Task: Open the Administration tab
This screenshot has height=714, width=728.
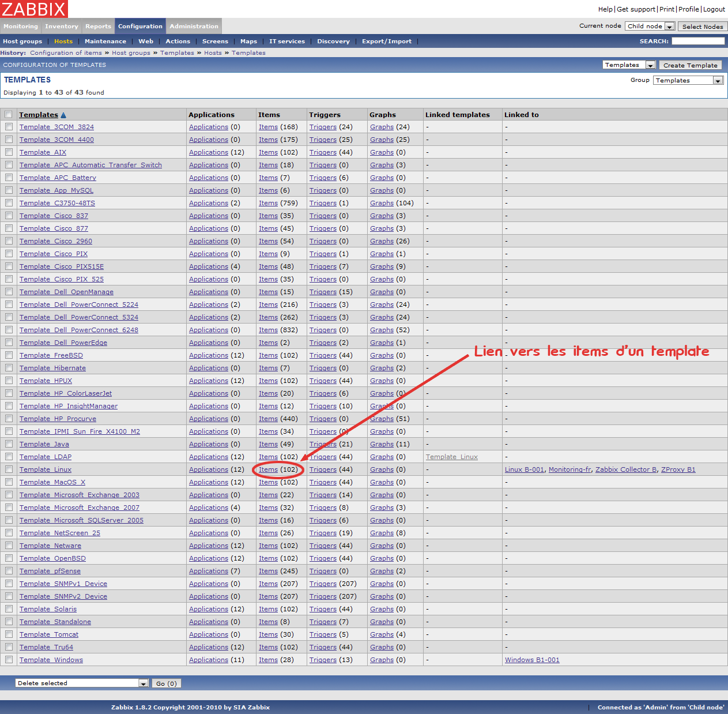Action: pyautogui.click(x=194, y=27)
